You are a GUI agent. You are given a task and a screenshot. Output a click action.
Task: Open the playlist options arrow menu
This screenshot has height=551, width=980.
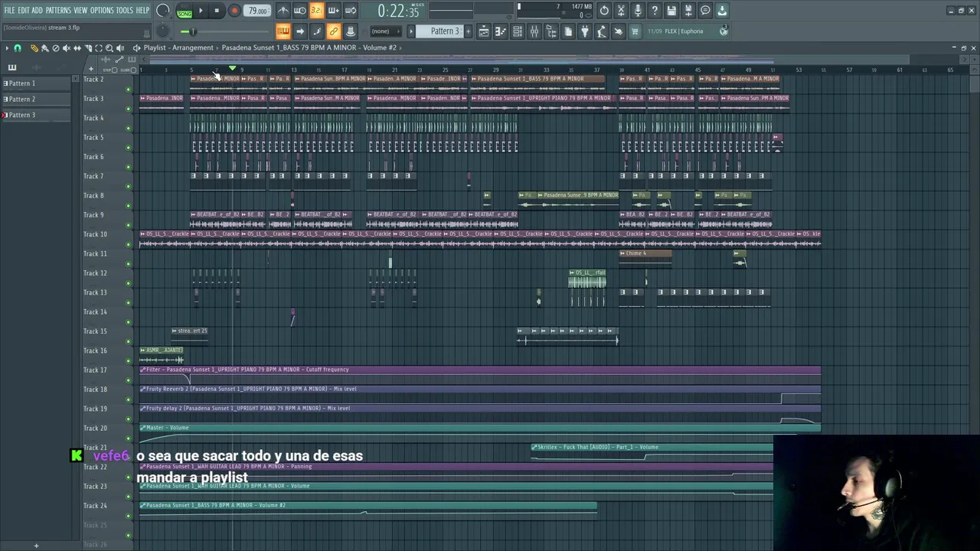[7, 47]
